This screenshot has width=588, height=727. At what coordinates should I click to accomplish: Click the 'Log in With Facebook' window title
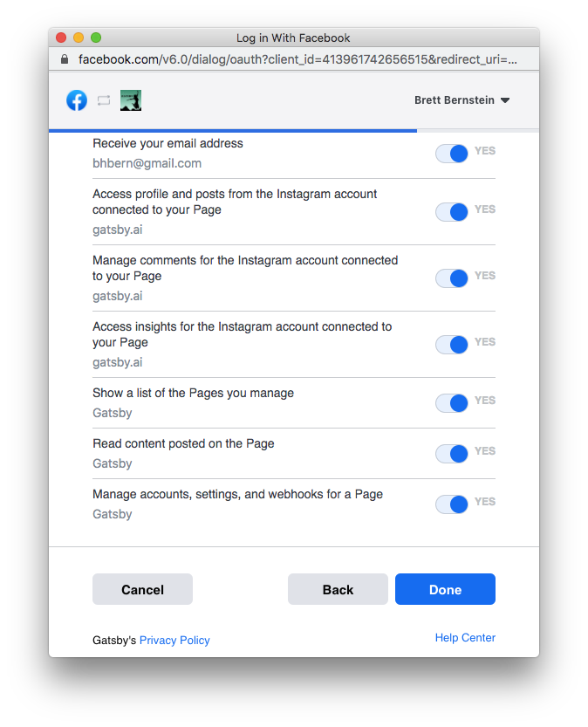pos(293,38)
